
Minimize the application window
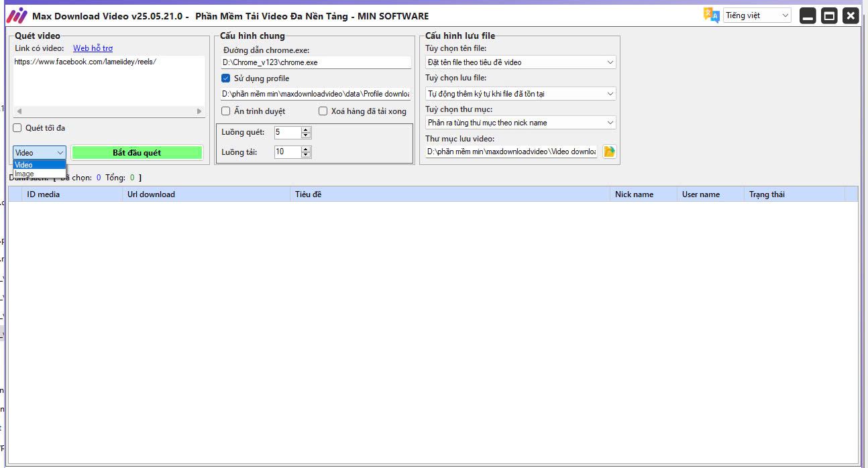pos(808,15)
